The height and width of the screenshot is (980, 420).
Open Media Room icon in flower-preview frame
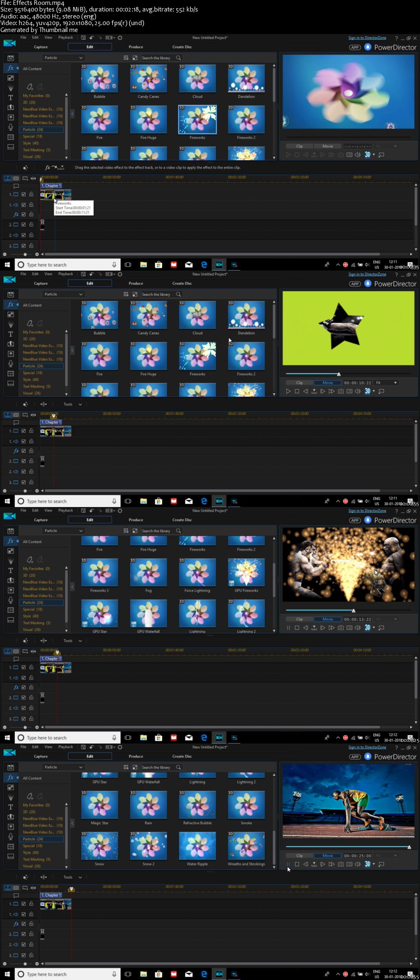[11, 58]
